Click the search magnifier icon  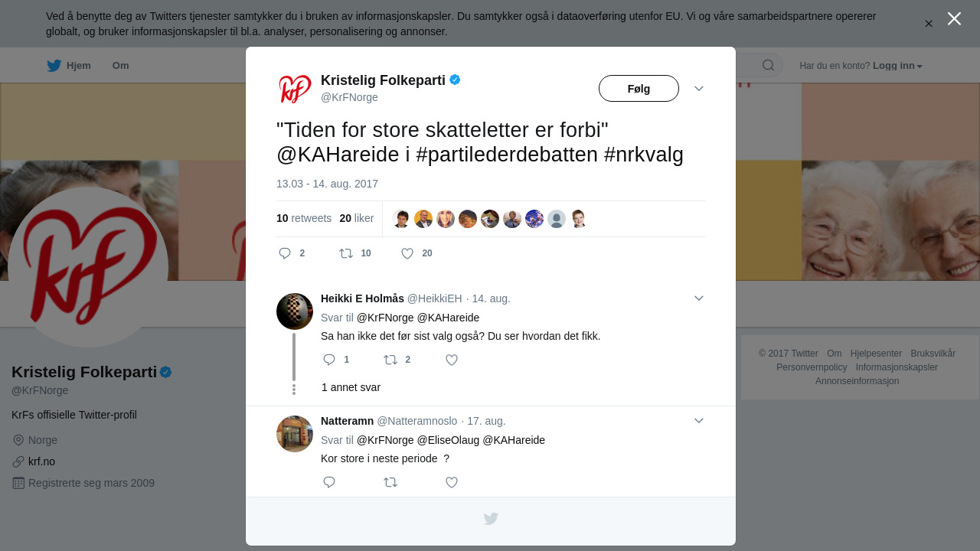[769, 65]
